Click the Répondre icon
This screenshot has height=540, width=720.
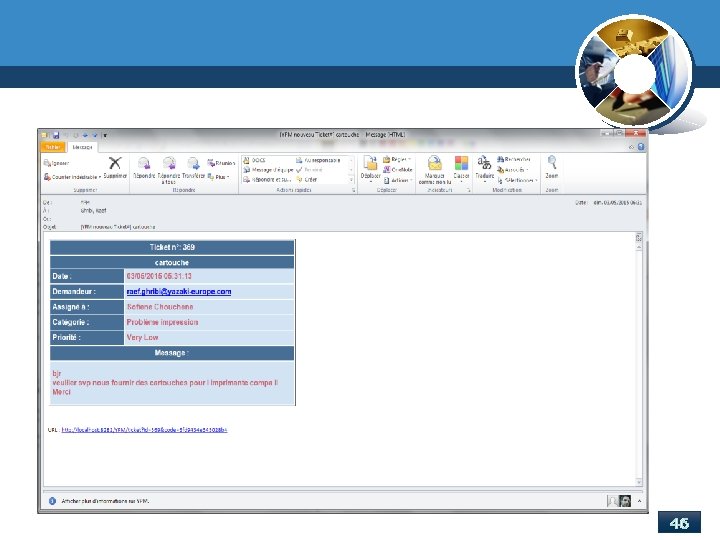click(144, 163)
